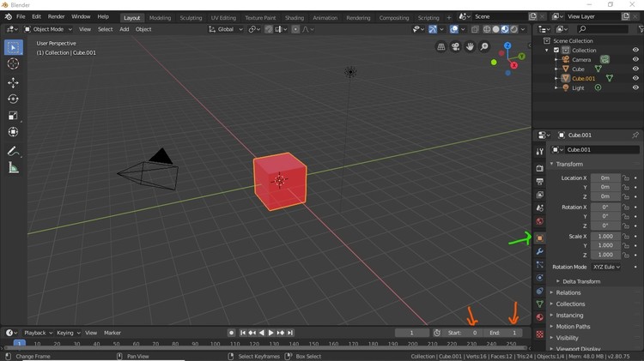Click the Location X value field
Image resolution: width=644 pixels, height=361 pixels.
coord(605,178)
